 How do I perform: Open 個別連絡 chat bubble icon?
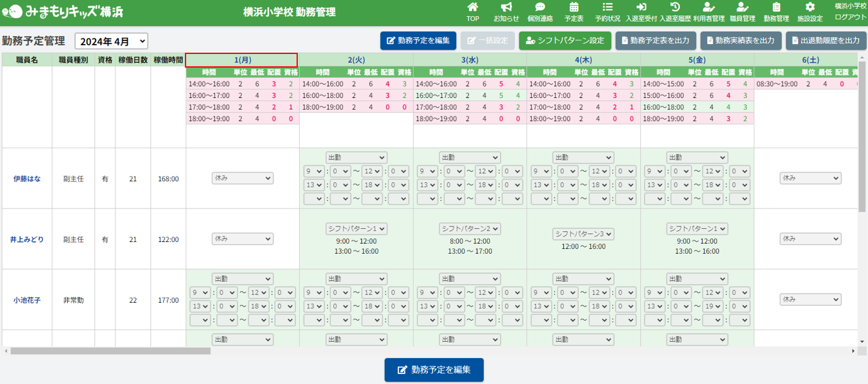coord(540,7)
